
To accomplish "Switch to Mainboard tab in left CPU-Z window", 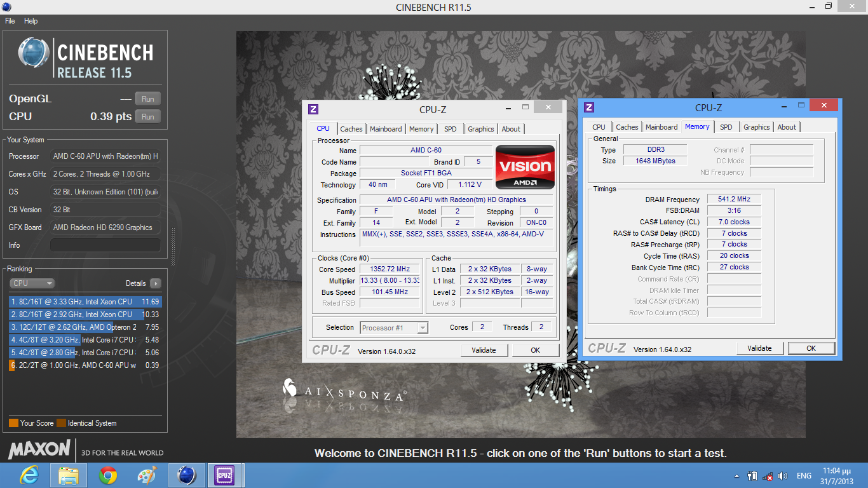I will pos(386,129).
